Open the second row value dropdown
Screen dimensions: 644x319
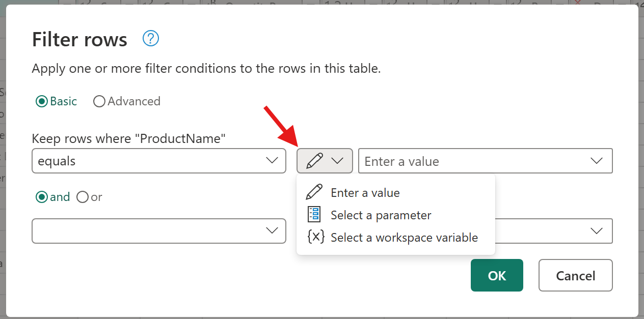pos(597,231)
